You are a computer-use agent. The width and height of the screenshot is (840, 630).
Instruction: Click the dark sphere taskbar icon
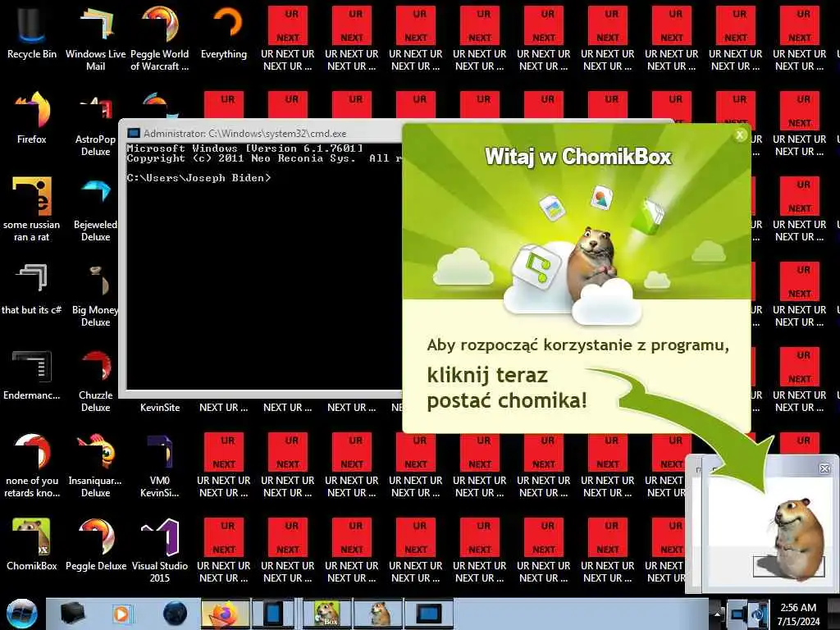(175, 614)
